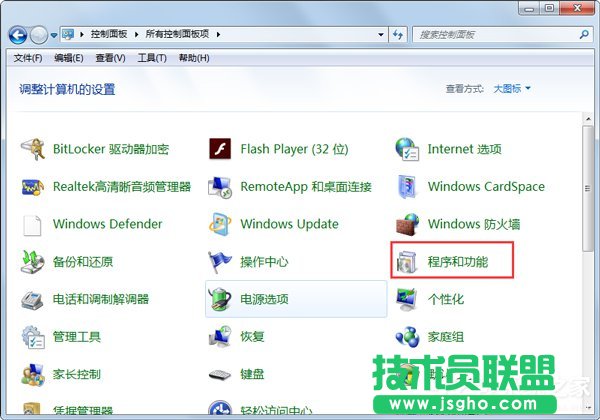Screen dimensions: 600x420
Task: Open the 文件(F) menu
Action: tap(28, 58)
